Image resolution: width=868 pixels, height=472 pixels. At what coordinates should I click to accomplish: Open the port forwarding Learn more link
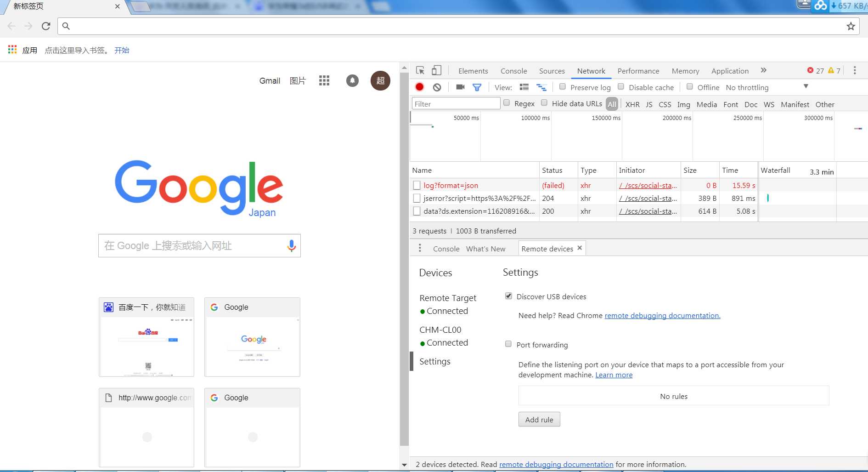click(614, 375)
